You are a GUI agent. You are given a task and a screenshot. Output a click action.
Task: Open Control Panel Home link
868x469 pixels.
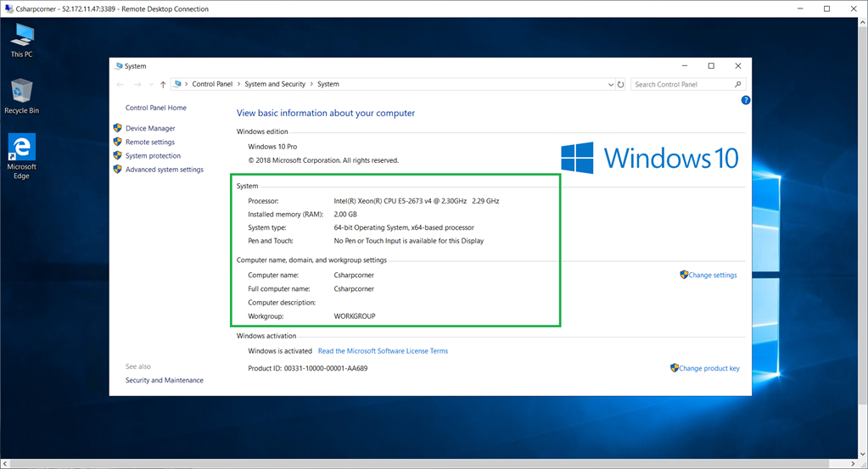tap(155, 108)
